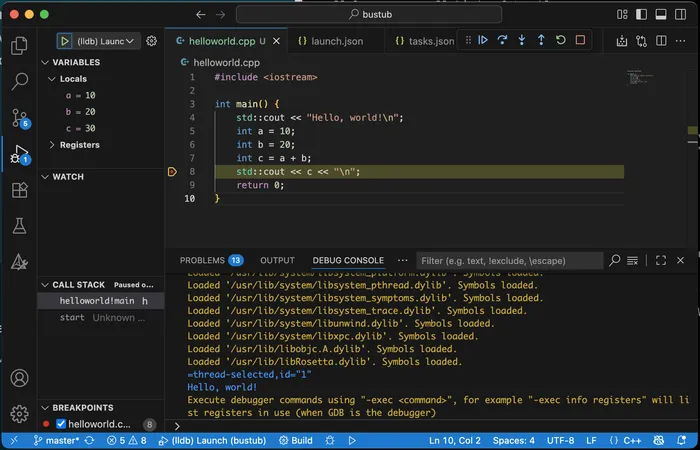This screenshot has width=700, height=450.
Task: Toggle secondary sidebar in title bar
Action: pos(681,14)
